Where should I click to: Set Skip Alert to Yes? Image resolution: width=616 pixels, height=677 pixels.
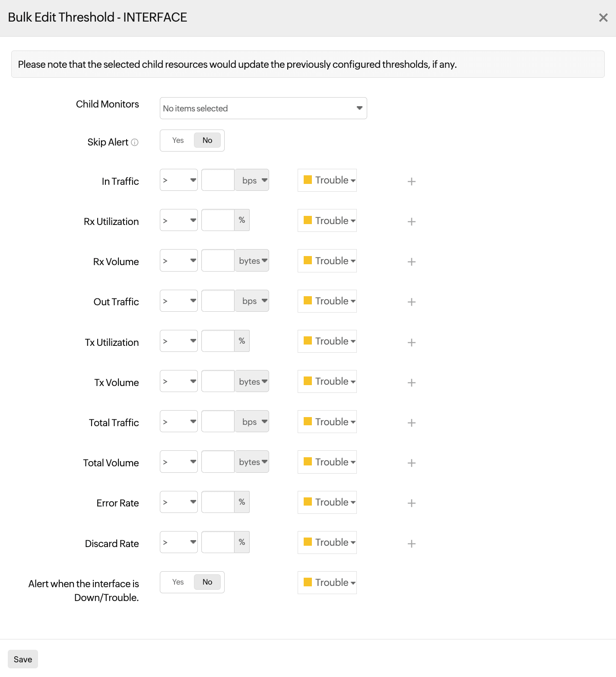(178, 140)
